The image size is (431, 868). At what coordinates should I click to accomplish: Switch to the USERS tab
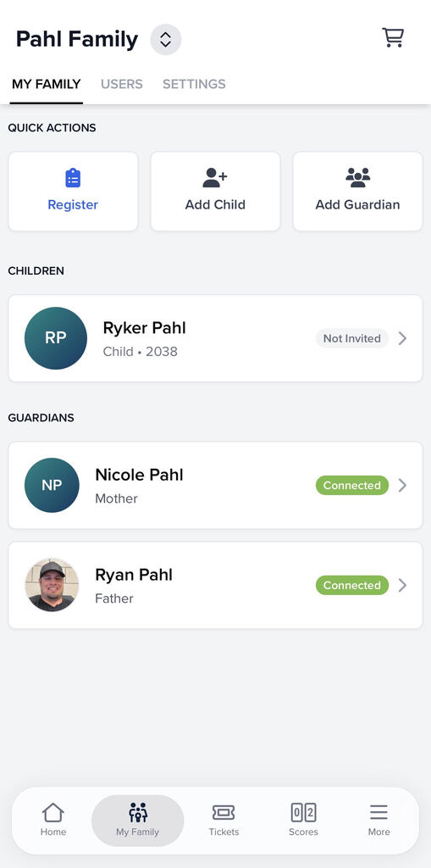(122, 84)
